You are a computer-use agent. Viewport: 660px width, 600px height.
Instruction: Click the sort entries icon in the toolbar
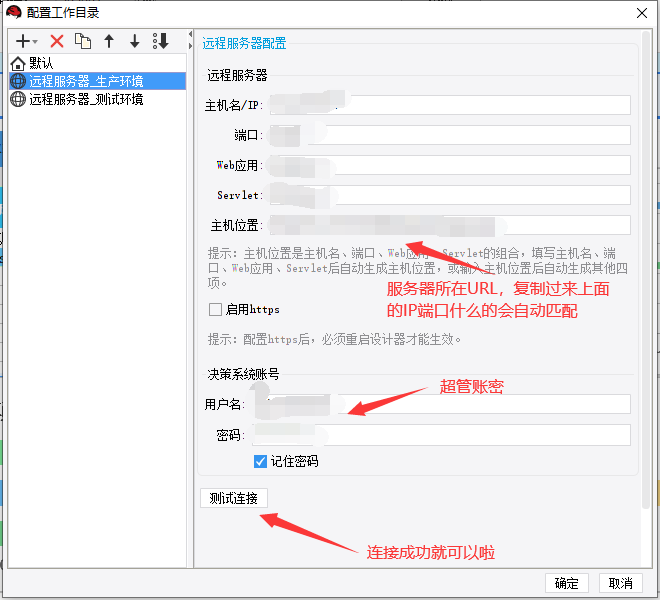point(161,41)
